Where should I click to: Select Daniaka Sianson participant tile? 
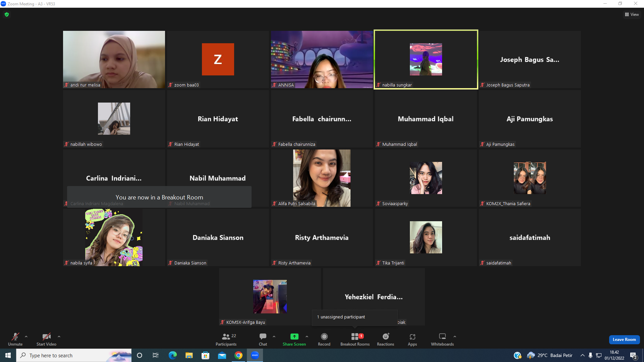(x=218, y=237)
